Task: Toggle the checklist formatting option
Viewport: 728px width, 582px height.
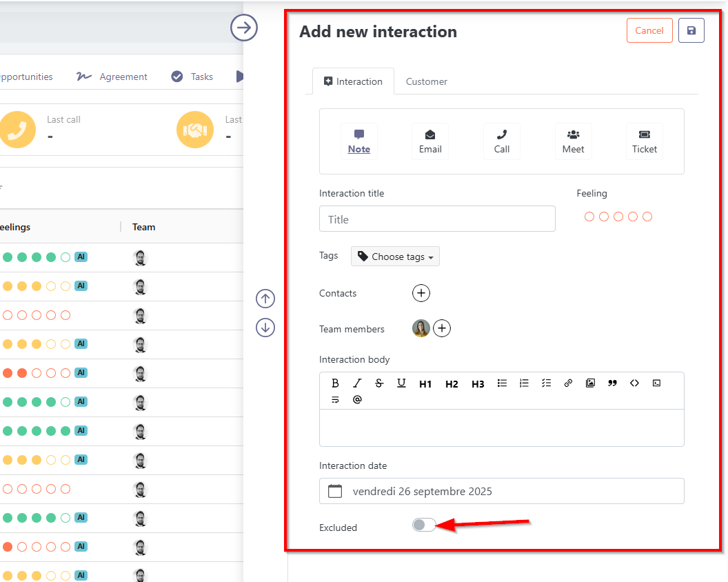Action: click(546, 383)
